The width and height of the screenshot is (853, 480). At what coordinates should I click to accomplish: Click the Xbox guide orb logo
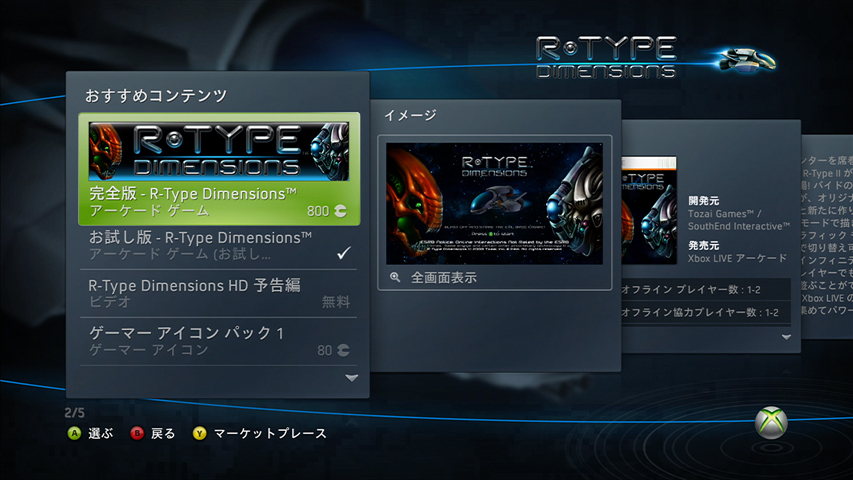point(771,423)
